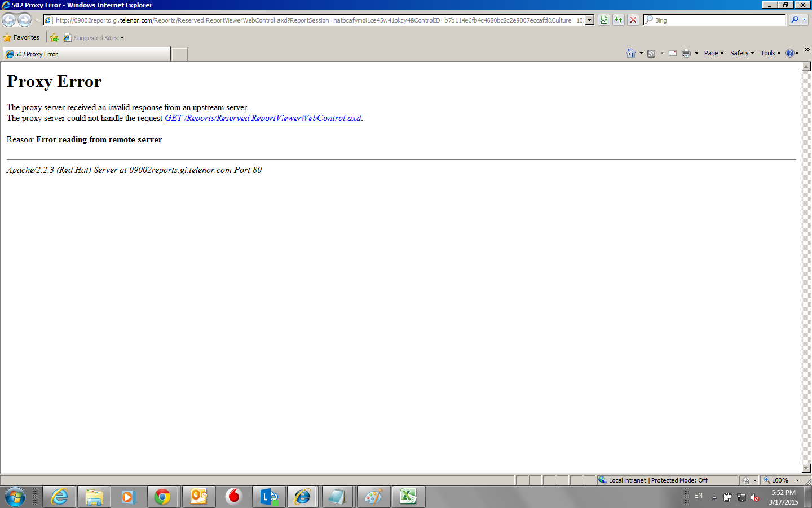Follow the GET /Reports/Reserved.ReportViewerWebControl.axd link
This screenshot has height=508, width=812.
(x=263, y=118)
